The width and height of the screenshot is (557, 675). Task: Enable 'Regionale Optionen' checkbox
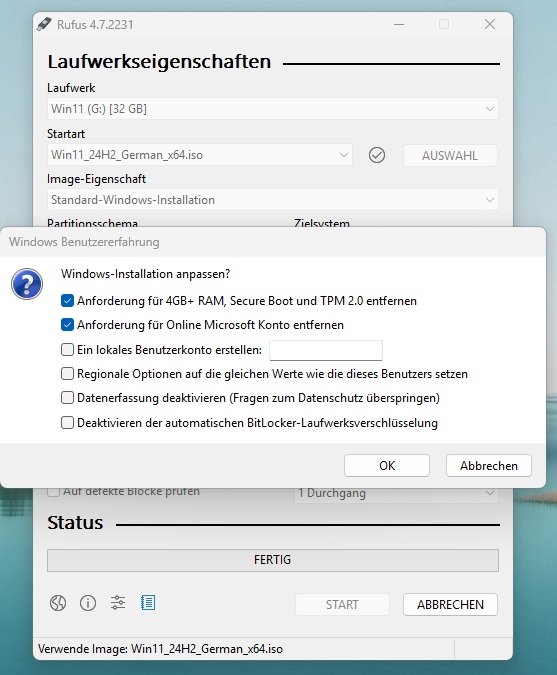pyautogui.click(x=67, y=374)
